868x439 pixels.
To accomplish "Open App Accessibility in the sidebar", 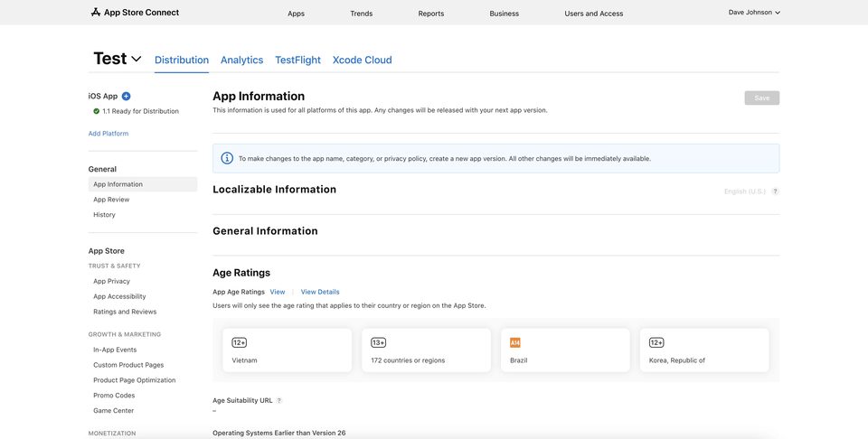I will click(x=119, y=296).
